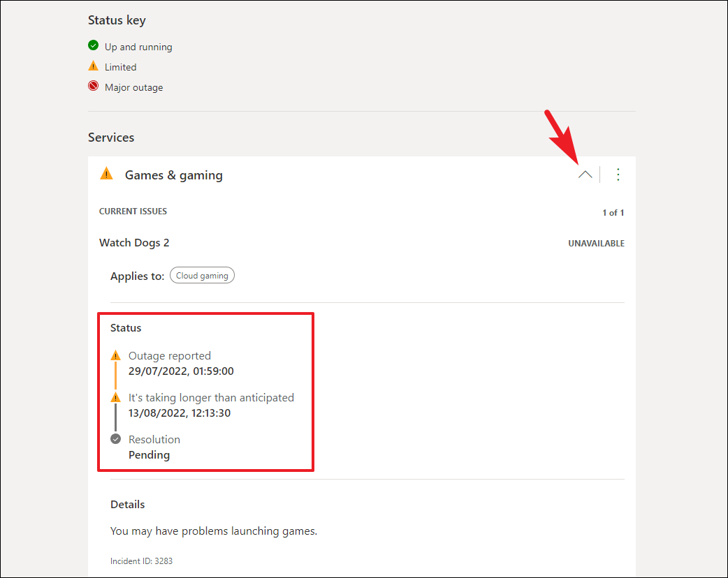
Task: Click the Major outage label
Action: coord(133,88)
